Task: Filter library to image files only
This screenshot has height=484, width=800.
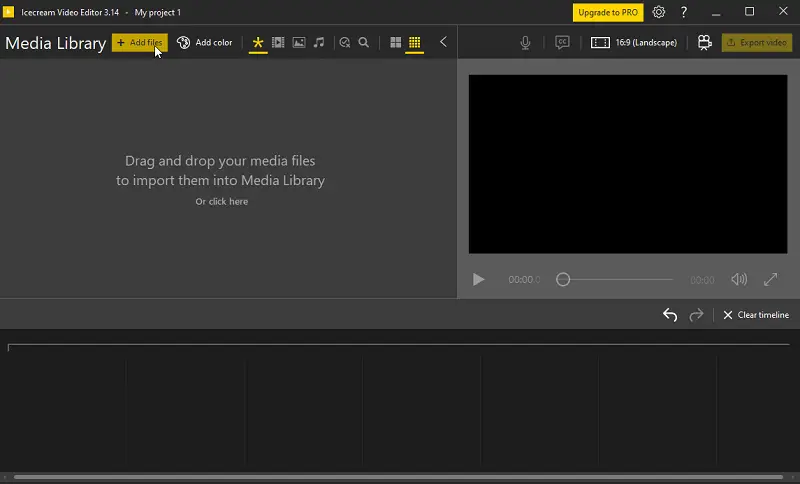Action: click(299, 42)
